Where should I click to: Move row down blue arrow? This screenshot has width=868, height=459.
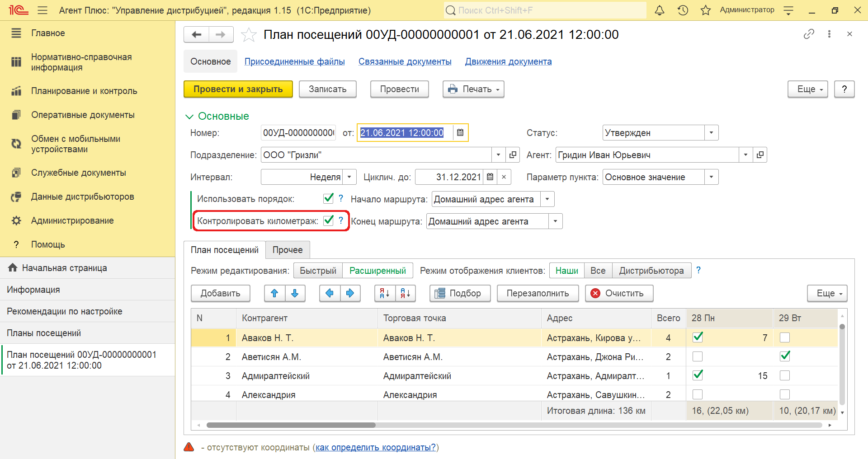coord(295,293)
